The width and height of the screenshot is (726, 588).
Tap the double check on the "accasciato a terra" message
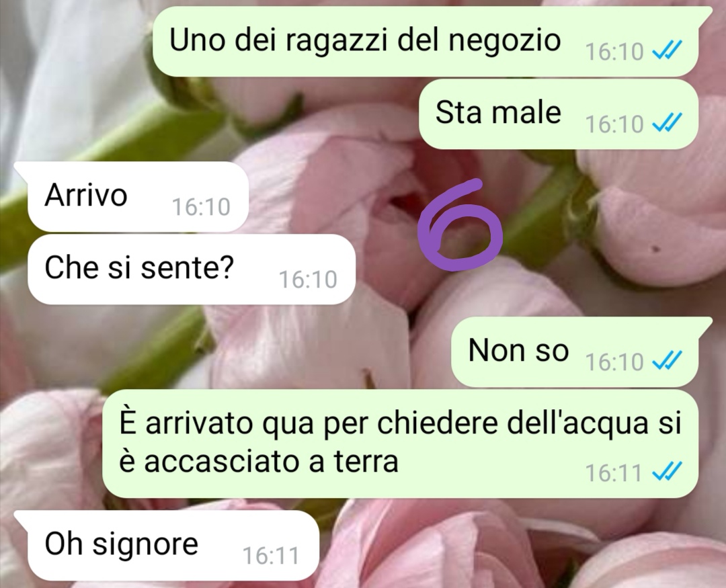(x=667, y=471)
